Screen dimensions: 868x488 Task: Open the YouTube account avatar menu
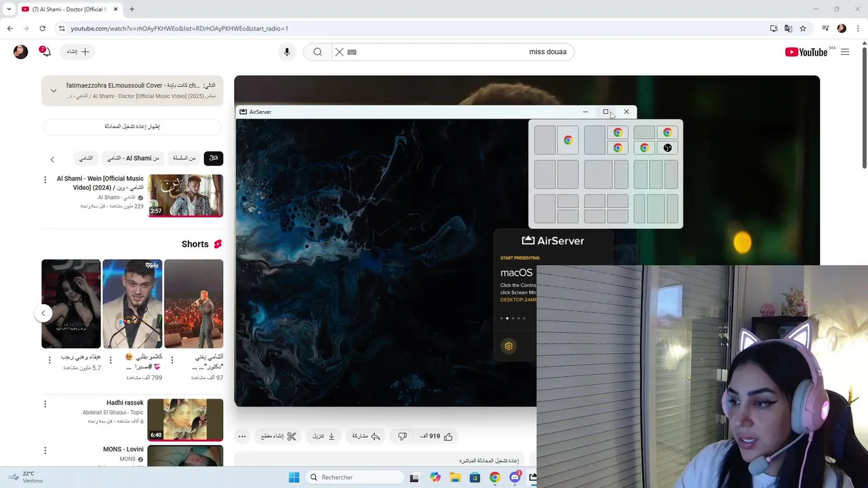[x=20, y=52]
